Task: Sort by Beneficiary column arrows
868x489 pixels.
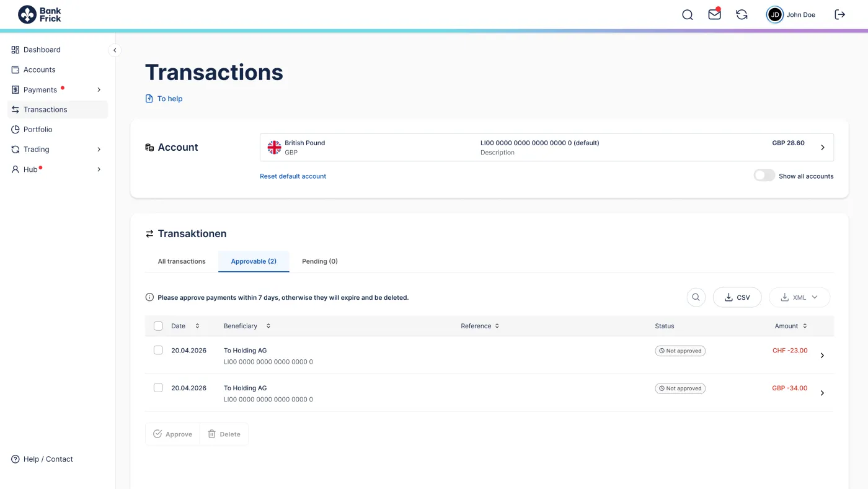Action: pyautogui.click(x=268, y=326)
